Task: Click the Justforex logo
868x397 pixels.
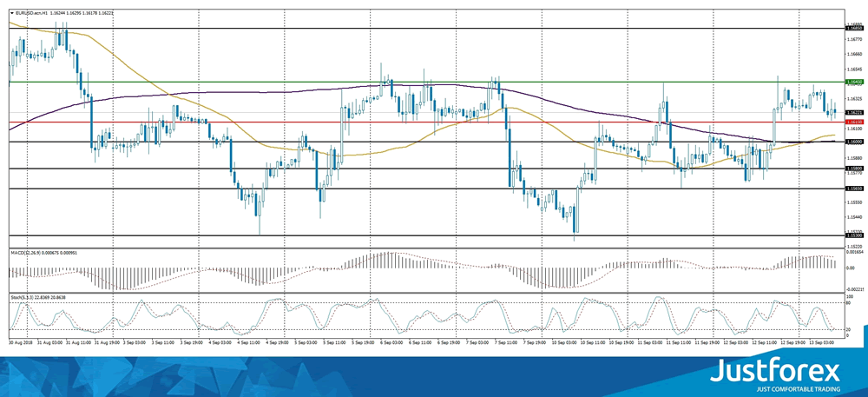Action: pos(775,374)
